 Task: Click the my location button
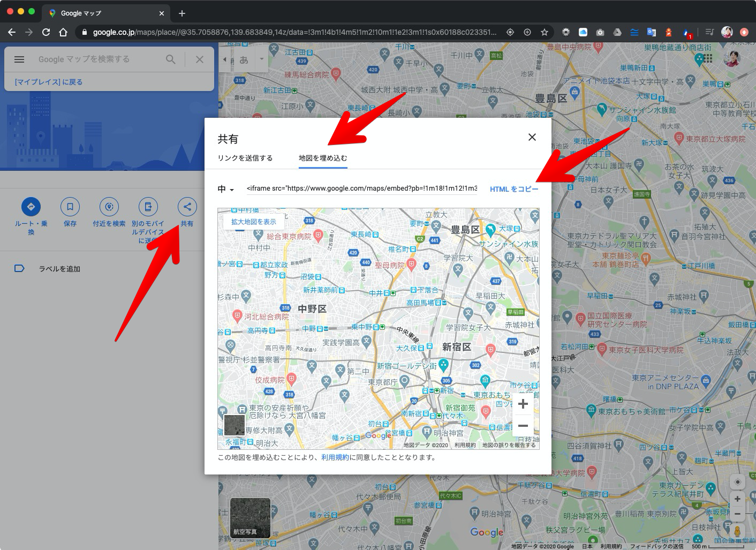tap(738, 482)
